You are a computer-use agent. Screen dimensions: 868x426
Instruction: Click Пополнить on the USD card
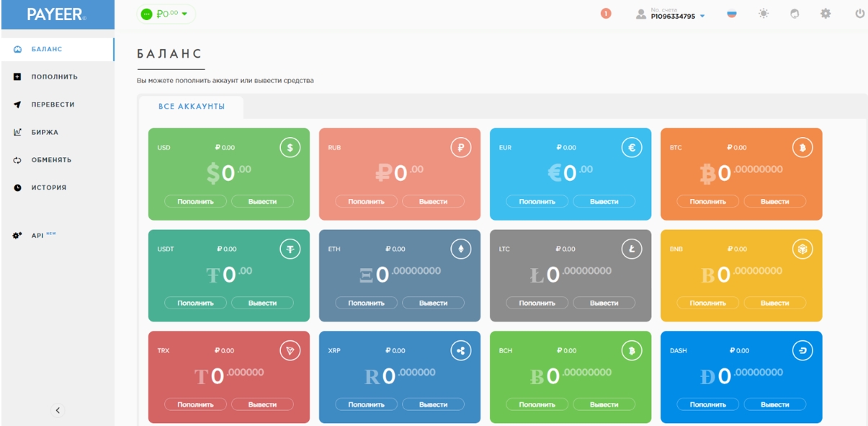point(196,202)
